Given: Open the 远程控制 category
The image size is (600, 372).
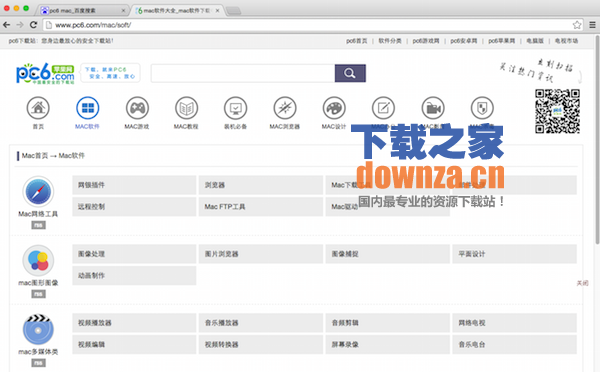Looking at the screenshot, I should pos(134,207).
